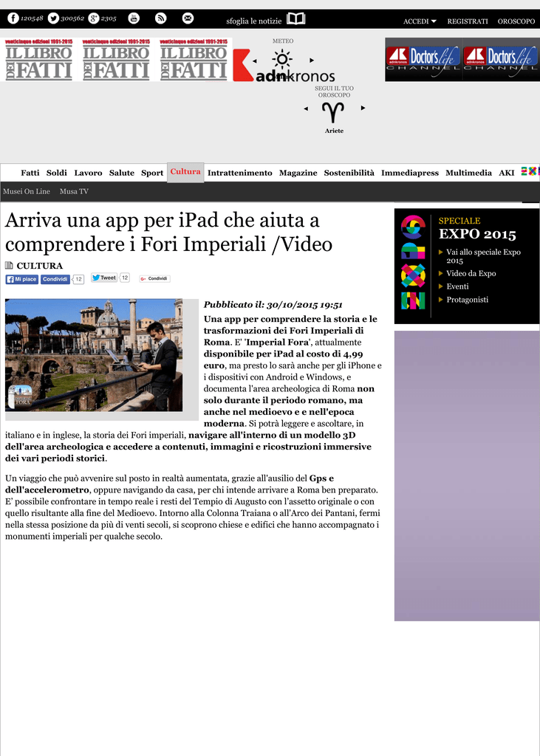
Task: Open the Immediapress section
Action: [x=410, y=173]
